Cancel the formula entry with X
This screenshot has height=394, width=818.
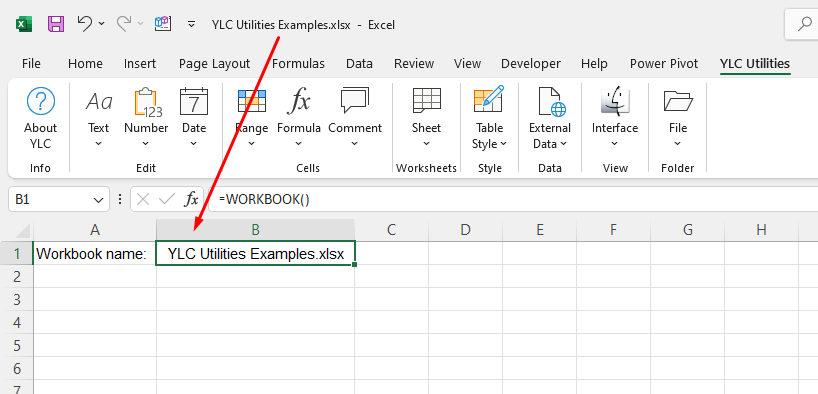(x=143, y=199)
